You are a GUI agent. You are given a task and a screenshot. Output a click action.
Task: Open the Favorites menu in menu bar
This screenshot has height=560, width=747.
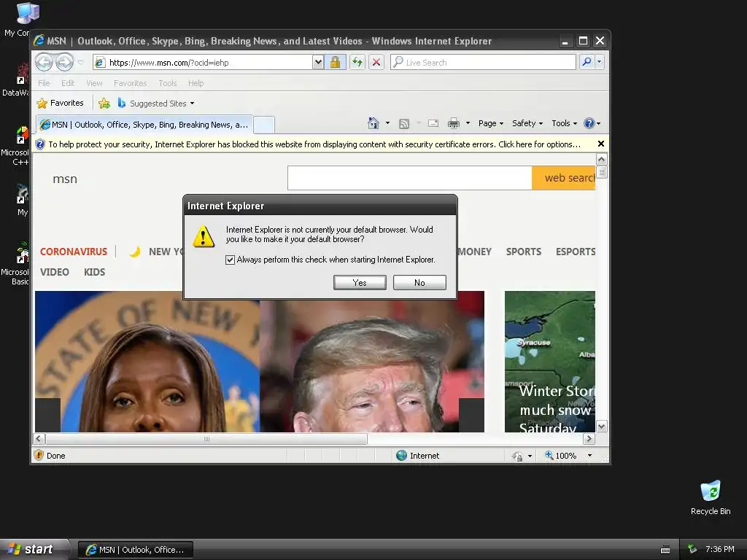coord(130,83)
